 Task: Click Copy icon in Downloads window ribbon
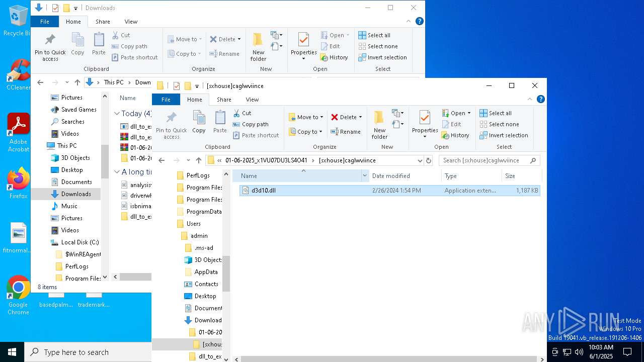tap(77, 44)
